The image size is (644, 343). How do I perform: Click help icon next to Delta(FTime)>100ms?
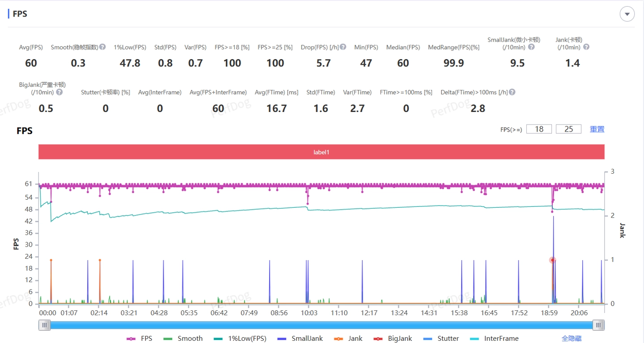click(512, 92)
